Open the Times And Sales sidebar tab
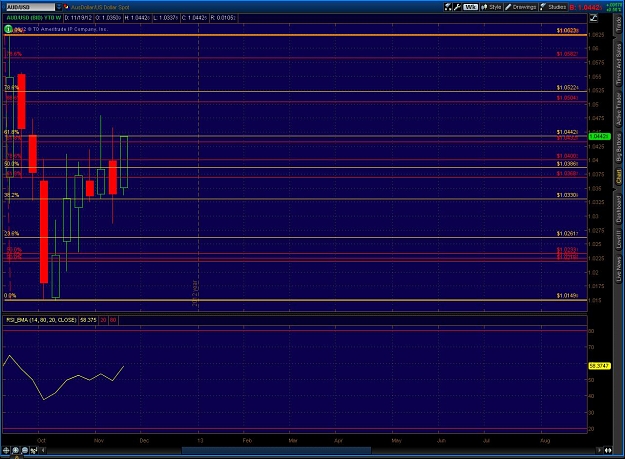625x459 pixels. click(618, 65)
